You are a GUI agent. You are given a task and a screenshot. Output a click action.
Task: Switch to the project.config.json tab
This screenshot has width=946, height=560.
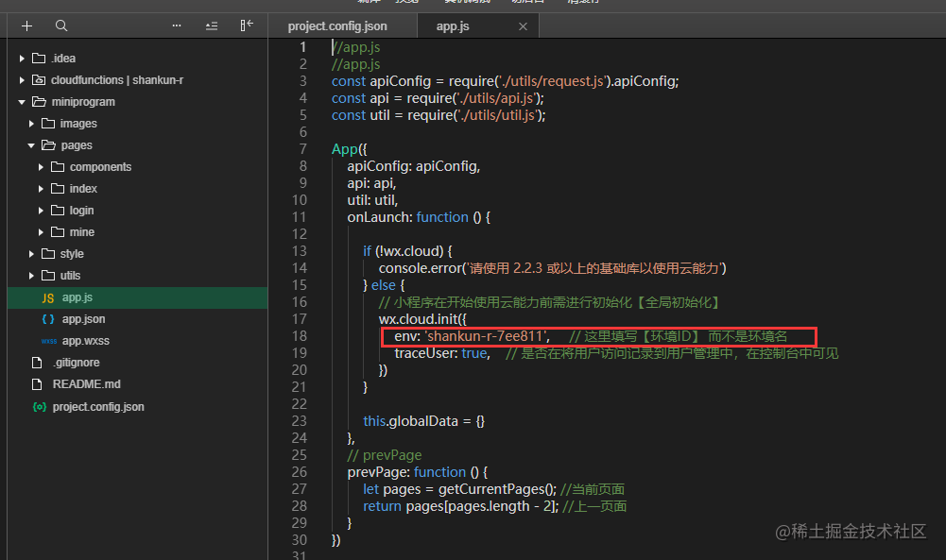(338, 26)
